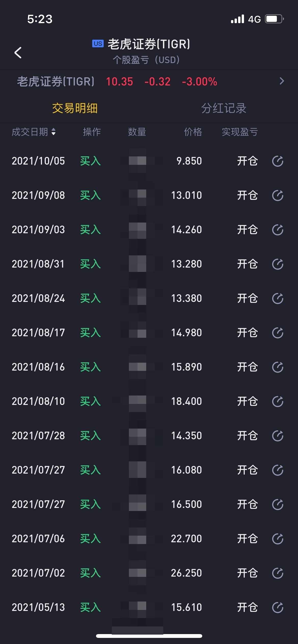
Task: Switch to 交易明细 tab
Action: (75, 108)
